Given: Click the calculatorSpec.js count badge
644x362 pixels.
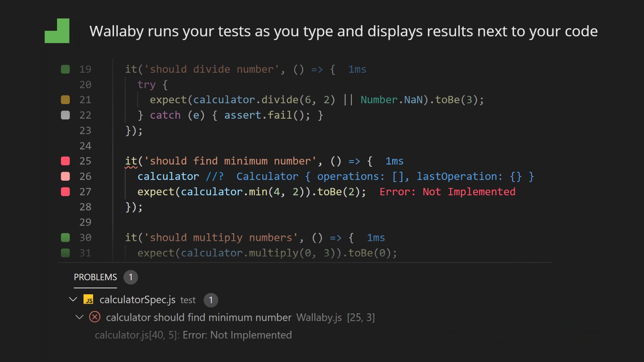Looking at the screenshot, I should pyautogui.click(x=211, y=300).
